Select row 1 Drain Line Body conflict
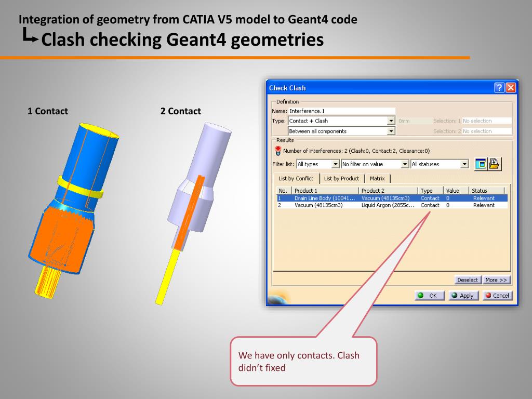The image size is (532, 399). click(x=392, y=198)
